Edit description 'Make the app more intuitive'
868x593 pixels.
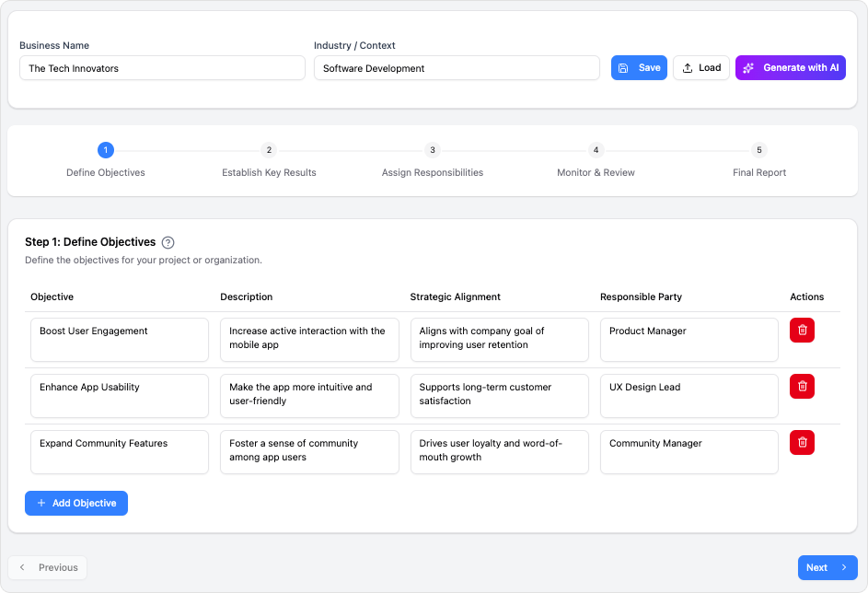pos(309,396)
